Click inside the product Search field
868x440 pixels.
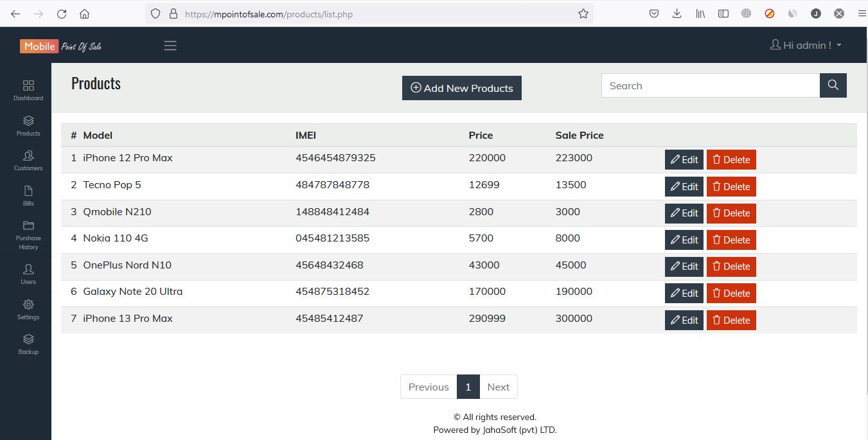point(710,85)
